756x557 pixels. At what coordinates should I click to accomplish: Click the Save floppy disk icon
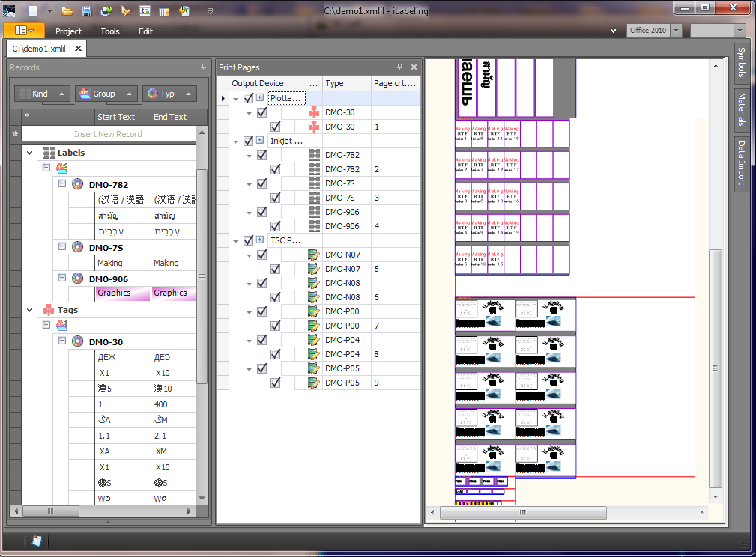pyautogui.click(x=87, y=11)
